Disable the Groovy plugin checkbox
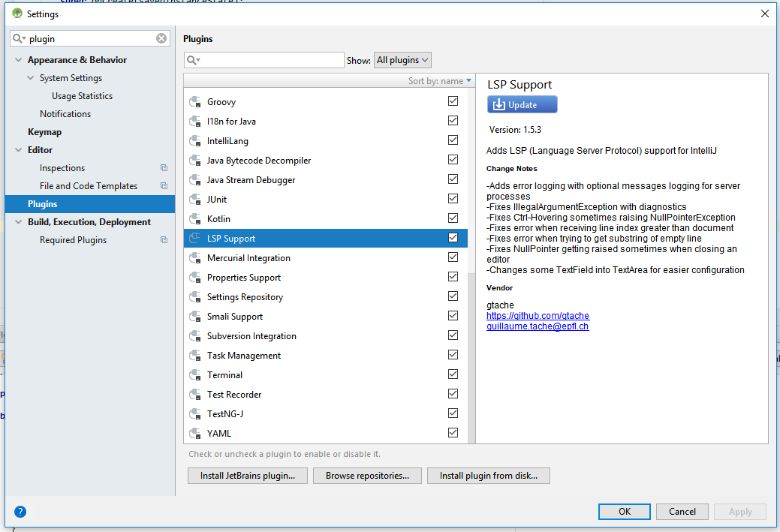 point(453,101)
